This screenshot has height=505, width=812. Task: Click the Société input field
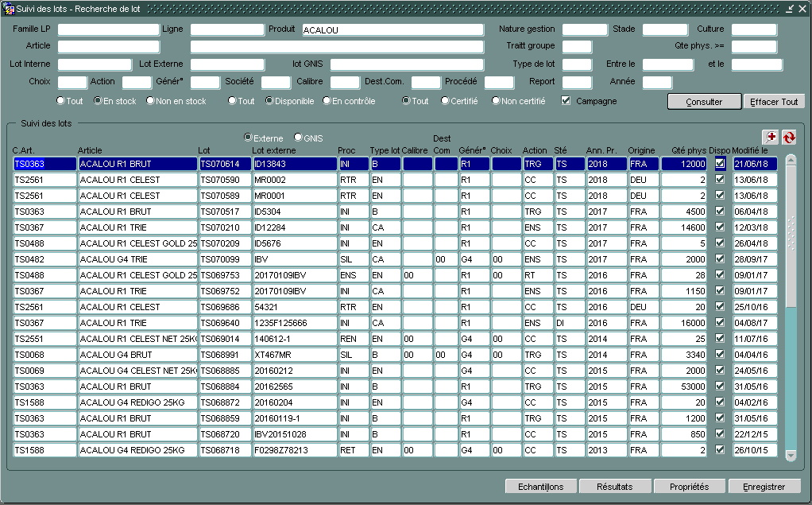coord(276,82)
